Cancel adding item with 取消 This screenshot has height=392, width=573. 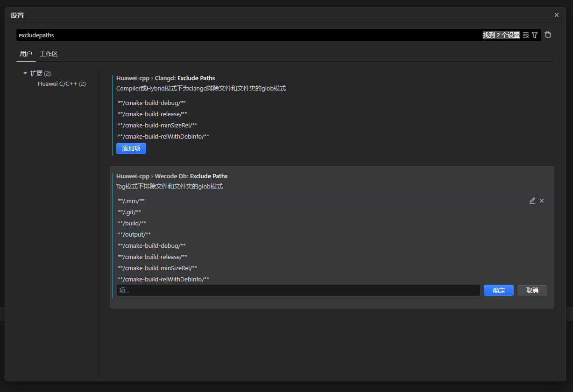pos(532,290)
